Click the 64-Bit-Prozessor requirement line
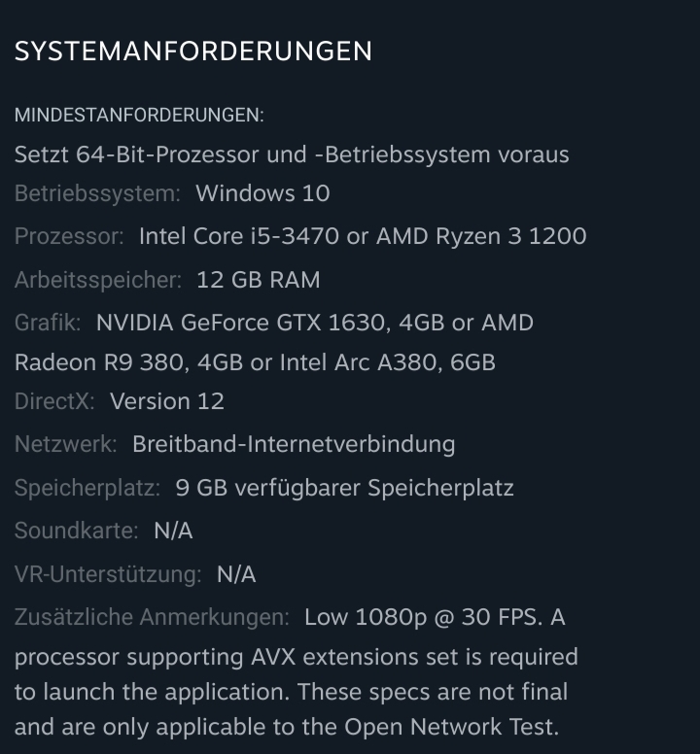700x754 pixels. [292, 154]
